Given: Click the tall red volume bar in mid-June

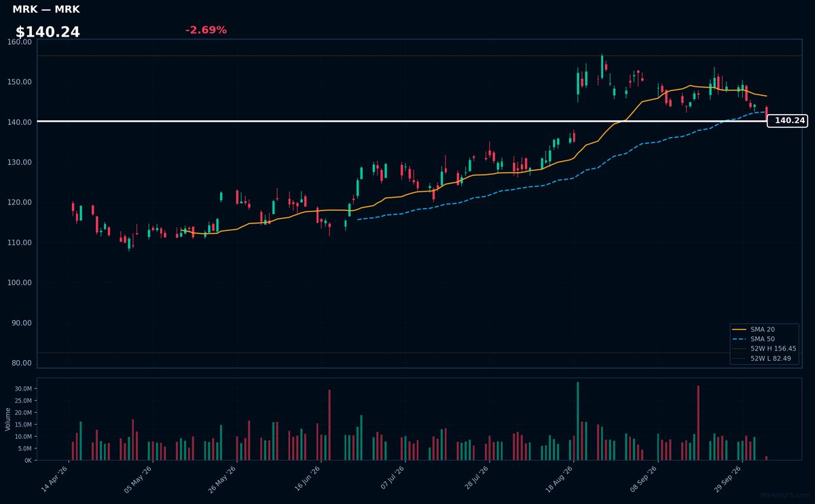Looking at the screenshot, I should tap(329, 425).
